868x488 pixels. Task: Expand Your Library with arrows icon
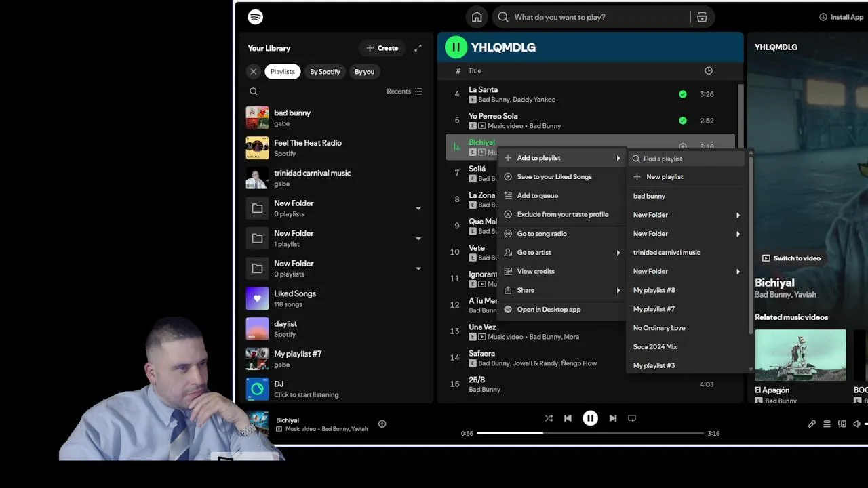(418, 48)
